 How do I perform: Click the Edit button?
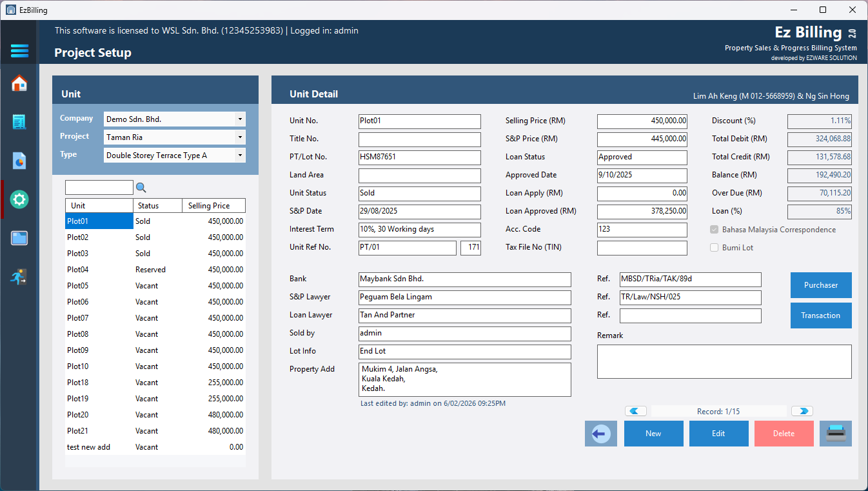click(x=718, y=434)
